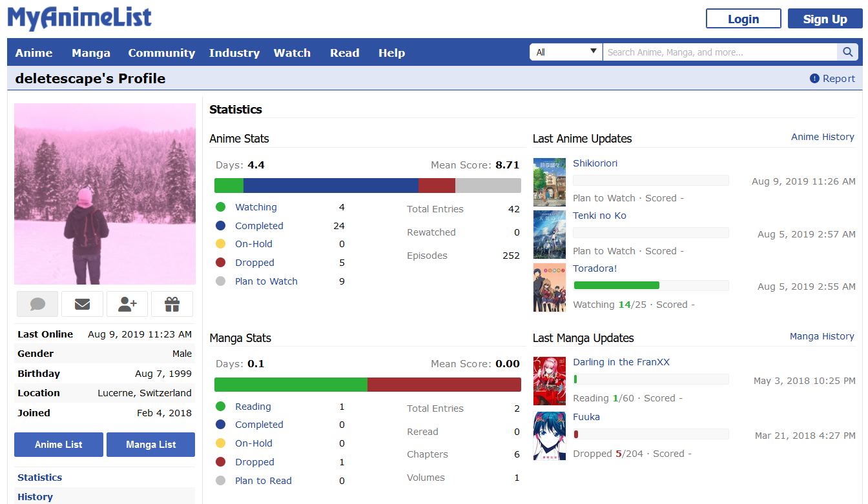Click the anime Total Entries value 42

click(514, 209)
